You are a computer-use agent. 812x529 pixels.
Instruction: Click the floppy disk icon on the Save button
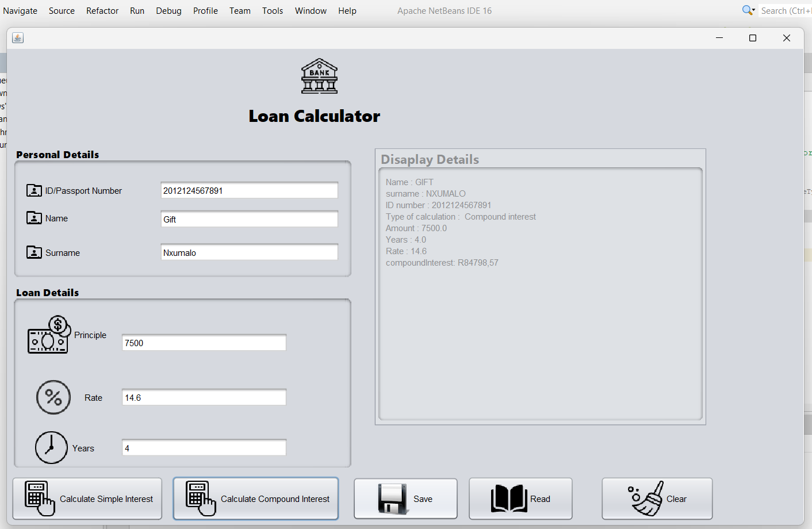pos(391,498)
